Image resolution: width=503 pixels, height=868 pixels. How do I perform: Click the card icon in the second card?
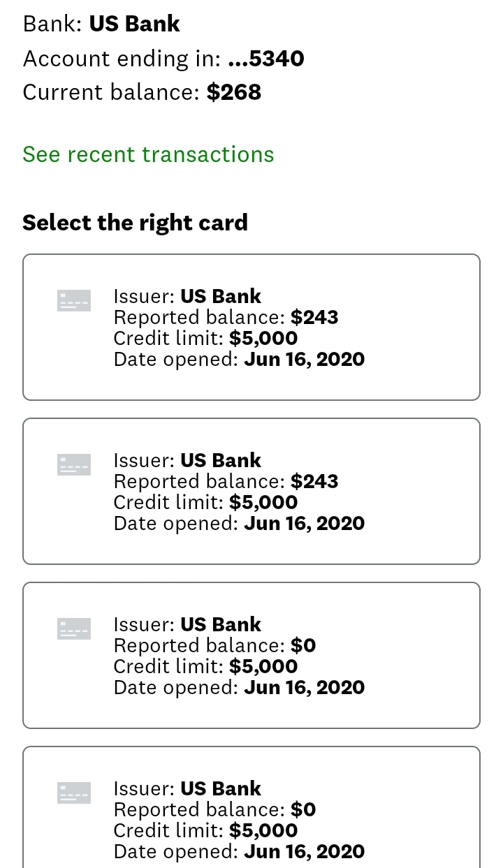[x=73, y=464]
